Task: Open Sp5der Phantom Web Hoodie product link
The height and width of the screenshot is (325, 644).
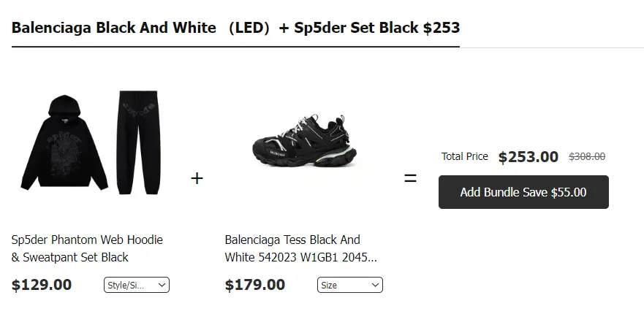Action: (x=87, y=240)
